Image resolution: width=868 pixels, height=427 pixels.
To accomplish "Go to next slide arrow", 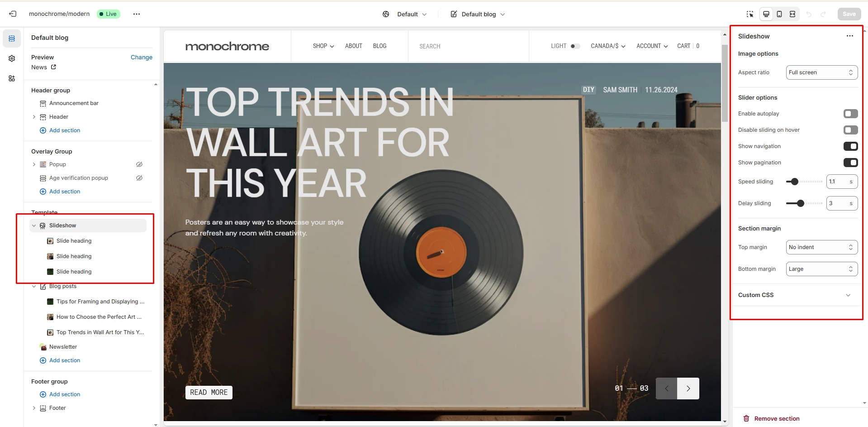I will pyautogui.click(x=688, y=389).
